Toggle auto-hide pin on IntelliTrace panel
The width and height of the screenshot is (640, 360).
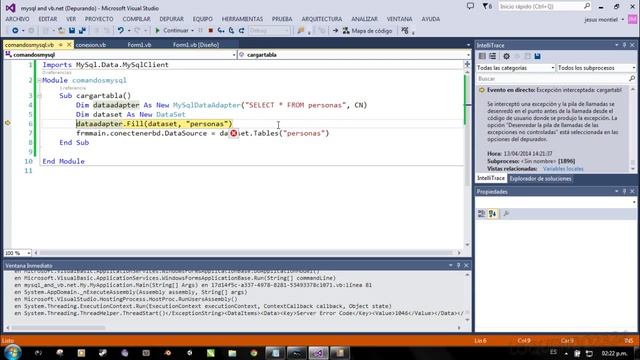click(624, 45)
